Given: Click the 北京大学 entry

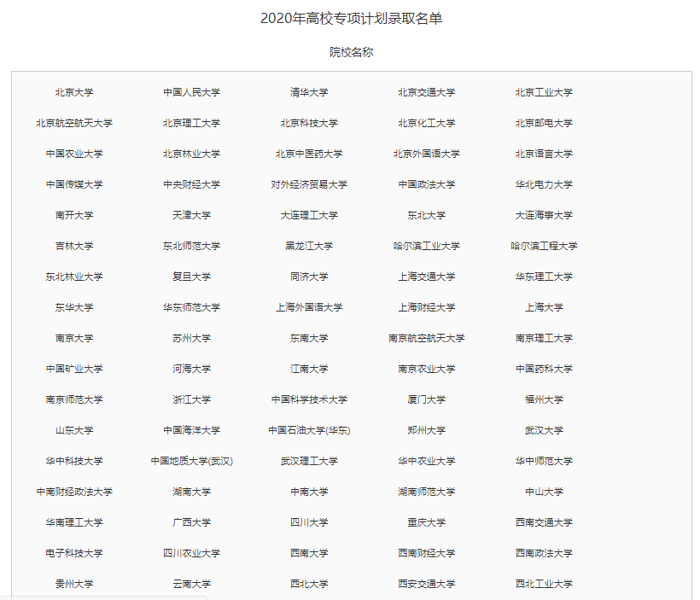Looking at the screenshot, I should coord(74,92).
